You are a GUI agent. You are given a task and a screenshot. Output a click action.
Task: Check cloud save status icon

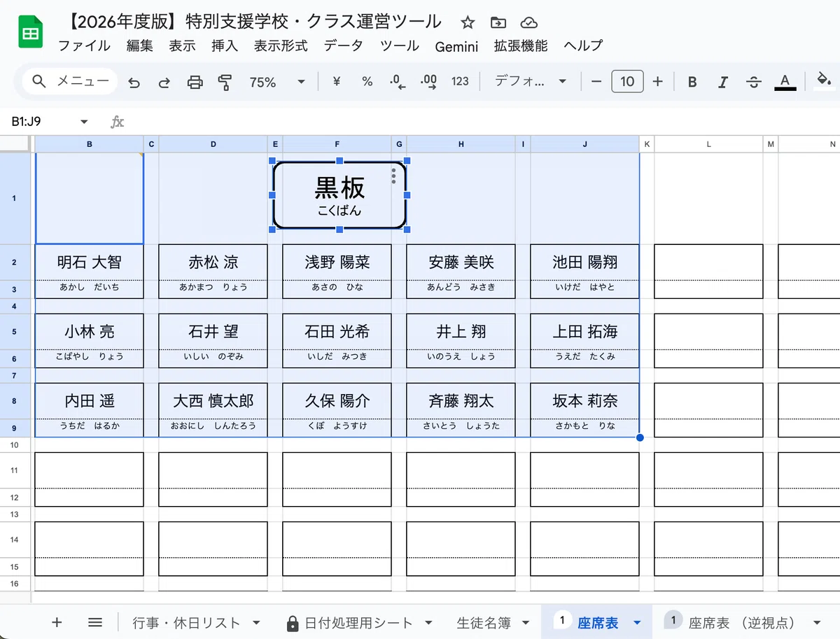tap(530, 22)
